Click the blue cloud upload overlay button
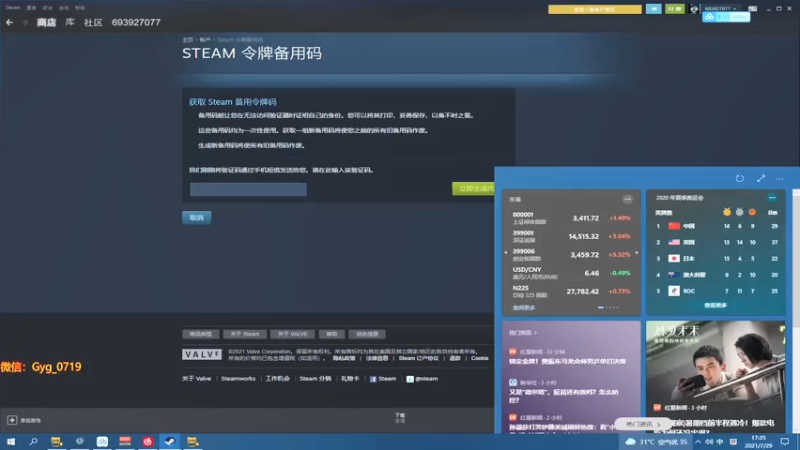 pos(726,17)
